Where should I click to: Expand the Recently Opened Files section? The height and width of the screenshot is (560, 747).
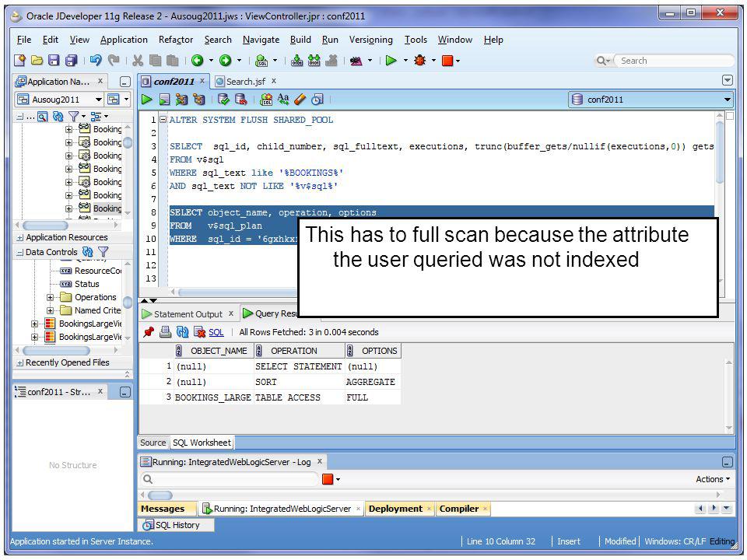click(20, 363)
